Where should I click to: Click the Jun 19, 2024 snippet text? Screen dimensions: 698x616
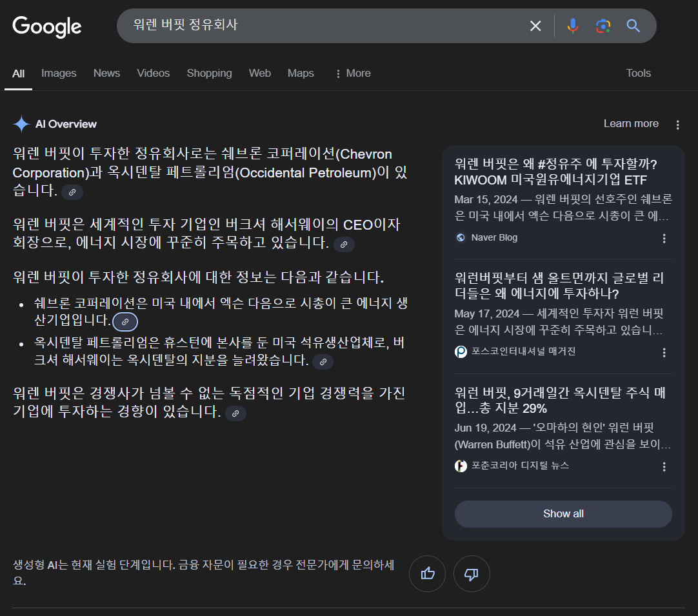click(563, 436)
